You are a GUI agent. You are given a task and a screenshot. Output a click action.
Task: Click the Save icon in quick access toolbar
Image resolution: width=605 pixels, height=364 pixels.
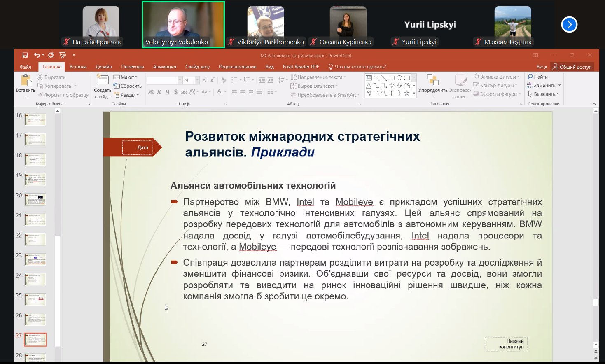point(25,55)
